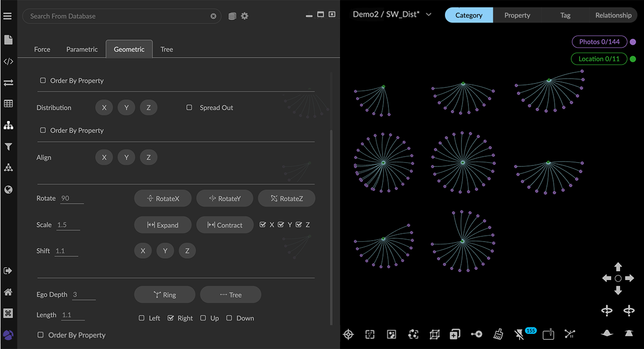Uncheck the Right direction checkbox
The width and height of the screenshot is (644, 349).
click(x=171, y=318)
